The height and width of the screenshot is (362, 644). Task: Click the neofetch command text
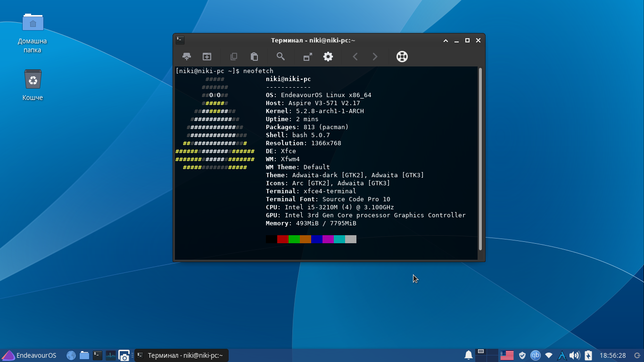click(x=258, y=71)
